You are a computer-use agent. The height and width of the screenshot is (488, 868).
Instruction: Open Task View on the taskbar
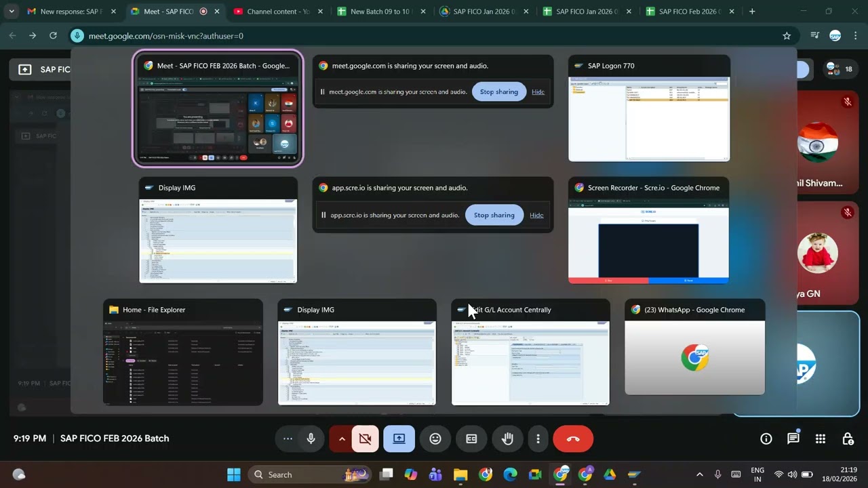(x=387, y=474)
